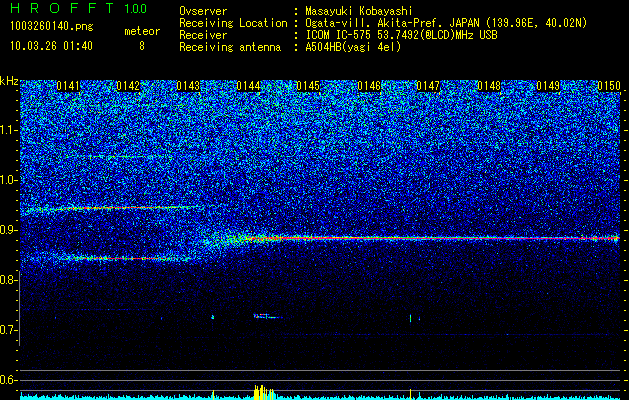Click the observer name Masayuki Kobayashi
Image resolution: width=629 pixels, height=400 pixels.
[x=359, y=11]
